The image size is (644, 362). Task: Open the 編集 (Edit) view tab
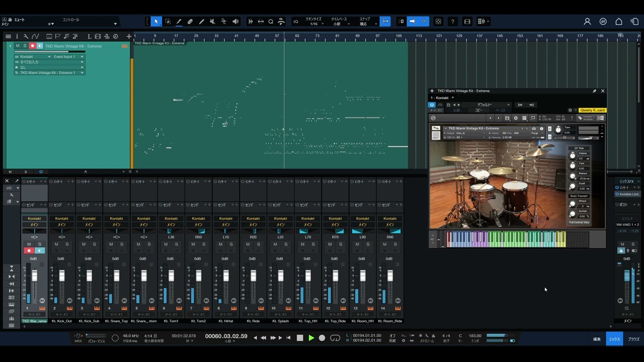click(597, 339)
